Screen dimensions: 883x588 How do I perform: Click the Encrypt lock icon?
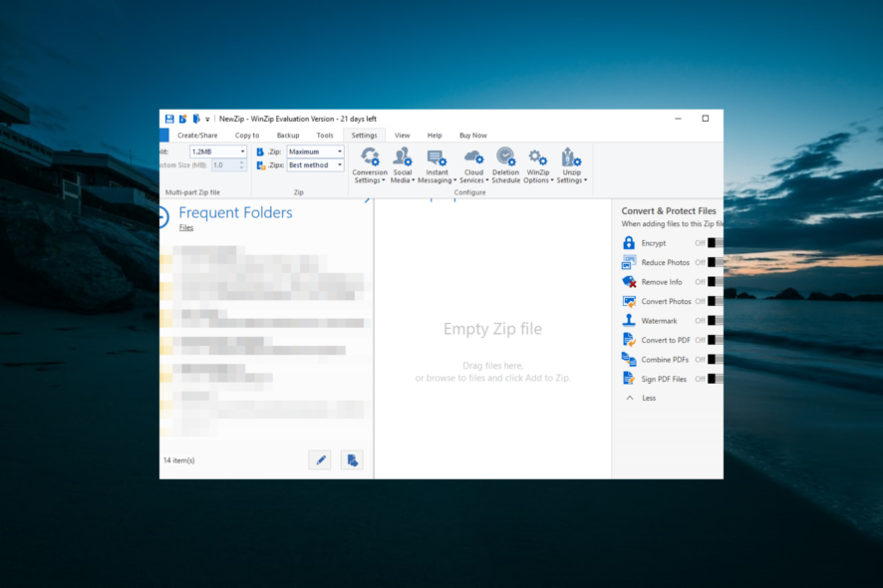pos(629,243)
